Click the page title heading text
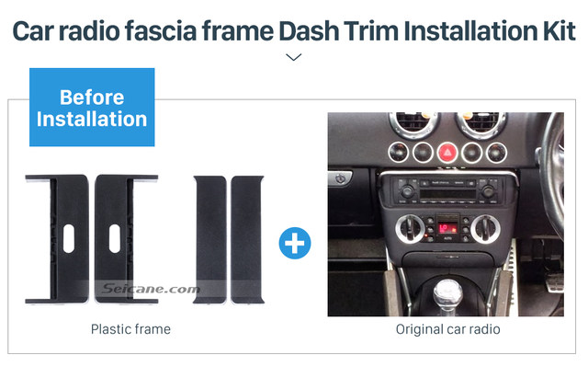 click(x=294, y=30)
